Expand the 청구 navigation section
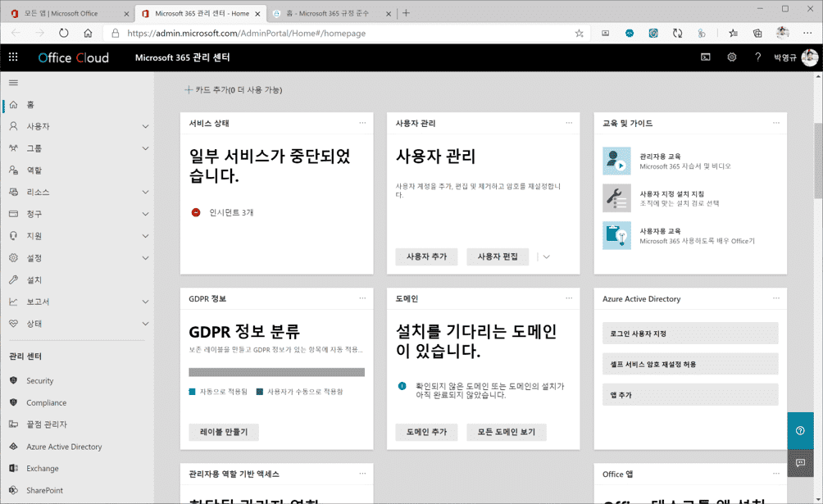The height and width of the screenshot is (504, 823). click(x=145, y=214)
